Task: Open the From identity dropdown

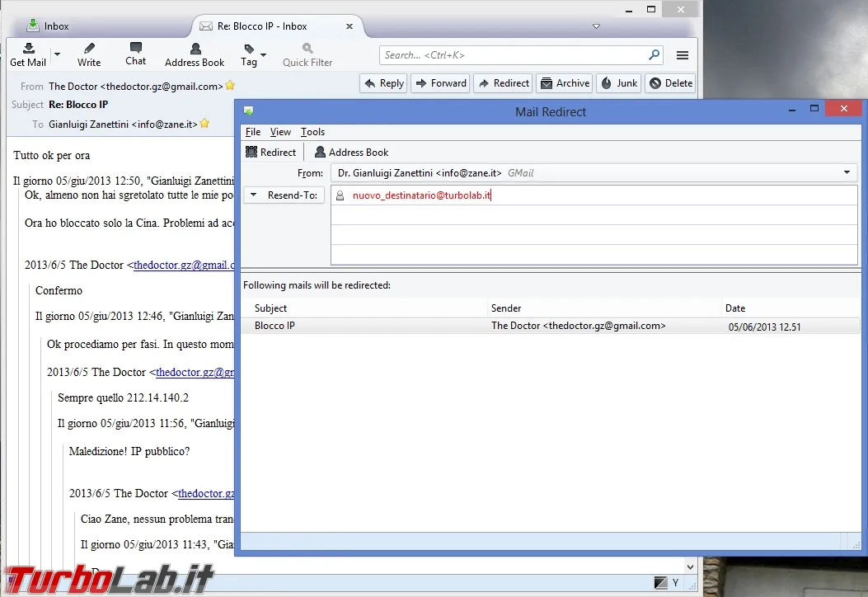Action: pyautogui.click(x=847, y=173)
